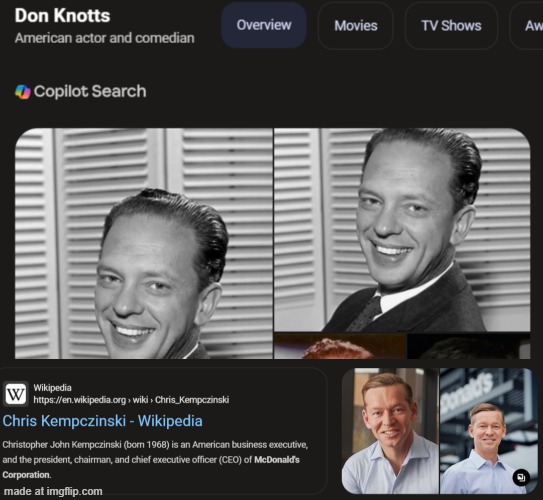Click the Don Knotts title heading

click(62, 16)
